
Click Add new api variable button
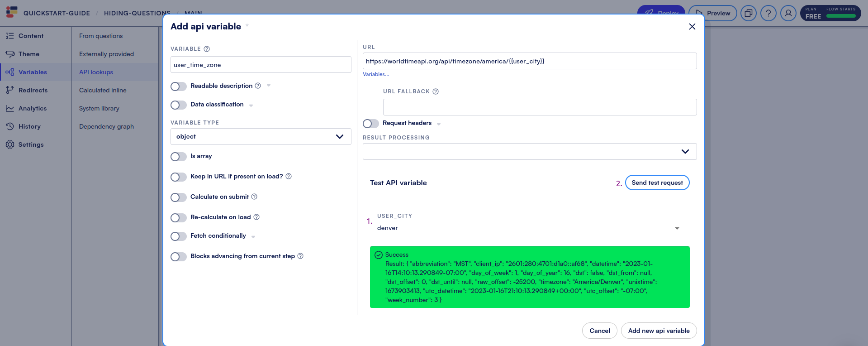[x=659, y=331]
